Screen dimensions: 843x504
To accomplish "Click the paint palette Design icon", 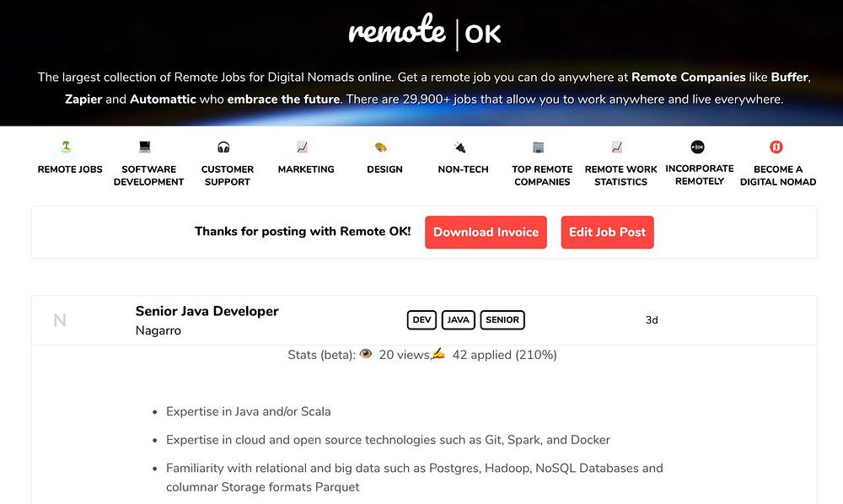I will tap(381, 147).
